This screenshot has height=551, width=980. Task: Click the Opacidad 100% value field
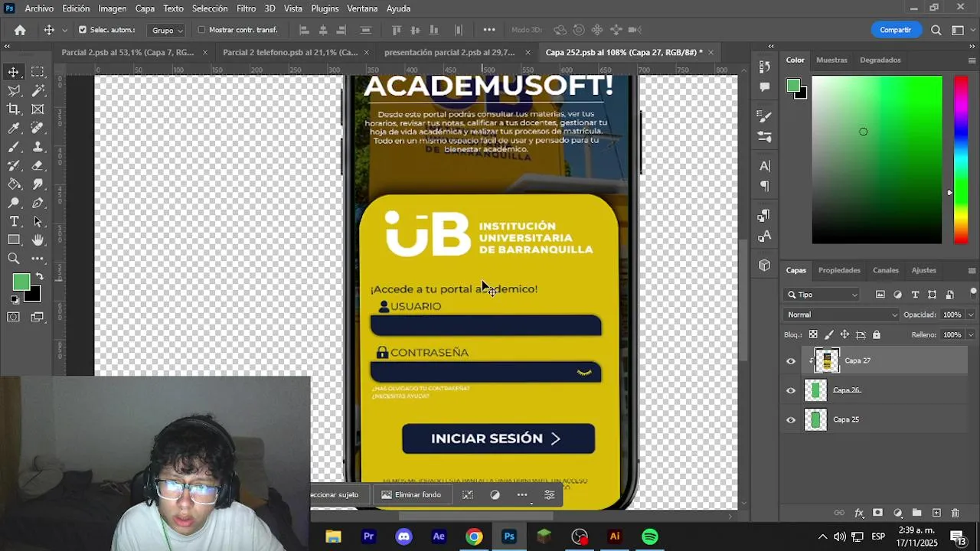(952, 315)
